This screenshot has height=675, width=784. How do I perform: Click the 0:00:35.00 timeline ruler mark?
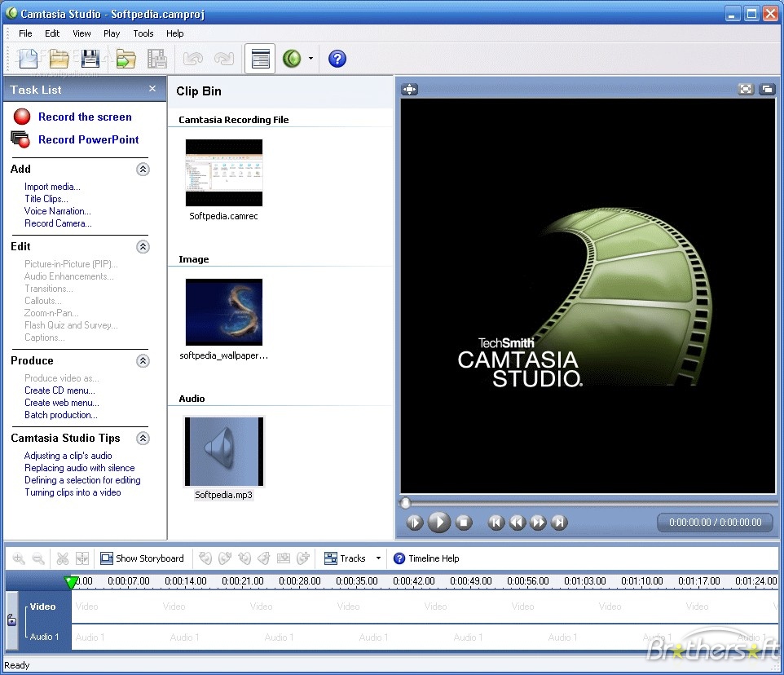point(356,581)
